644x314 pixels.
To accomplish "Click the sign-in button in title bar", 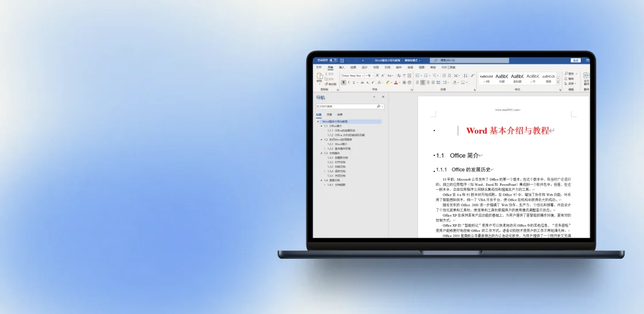I will click(x=576, y=60).
